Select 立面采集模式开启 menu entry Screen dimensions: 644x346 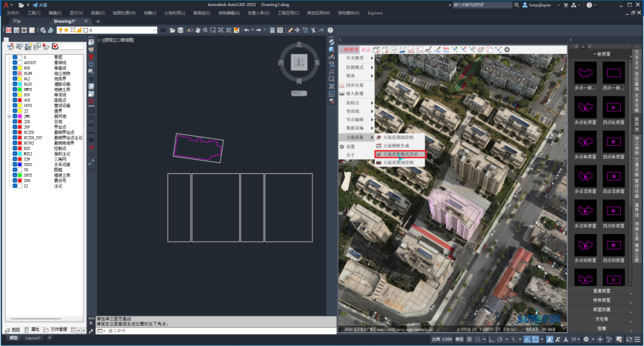click(401, 154)
